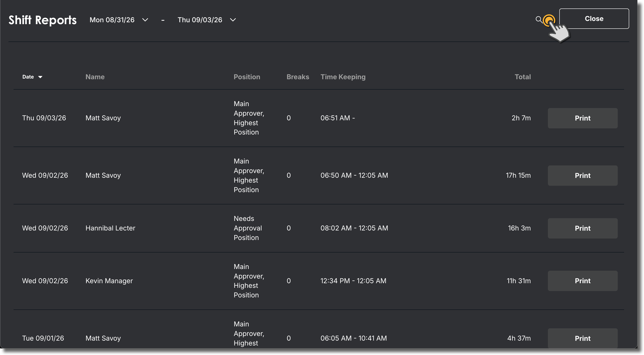The height and width of the screenshot is (355, 644).
Task: Click the Total column header
Action: coord(522,77)
